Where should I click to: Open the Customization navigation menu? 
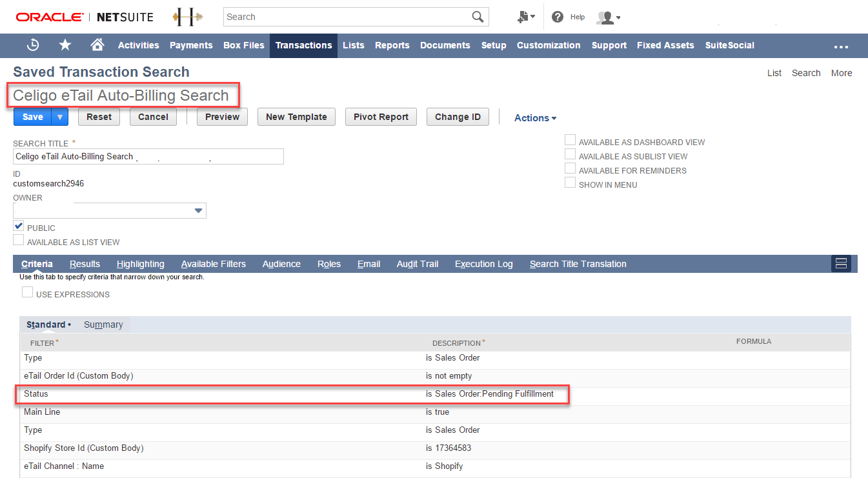tap(549, 45)
